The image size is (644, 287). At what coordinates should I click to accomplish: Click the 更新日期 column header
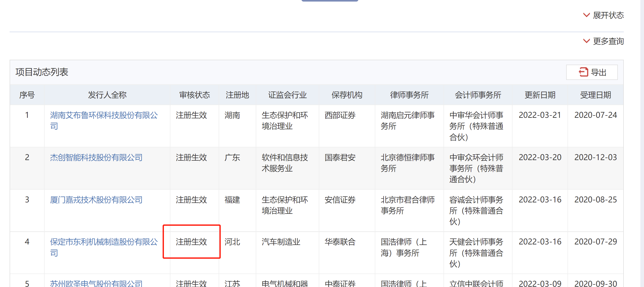(x=540, y=95)
